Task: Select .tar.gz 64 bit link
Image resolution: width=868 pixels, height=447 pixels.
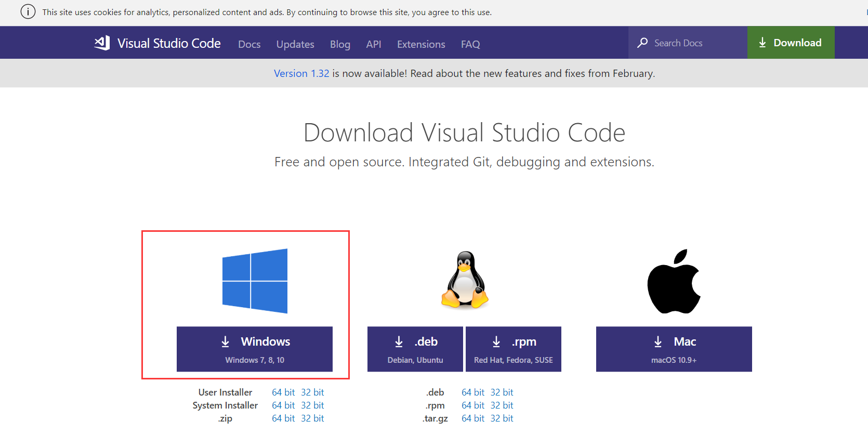Action: 473,418
